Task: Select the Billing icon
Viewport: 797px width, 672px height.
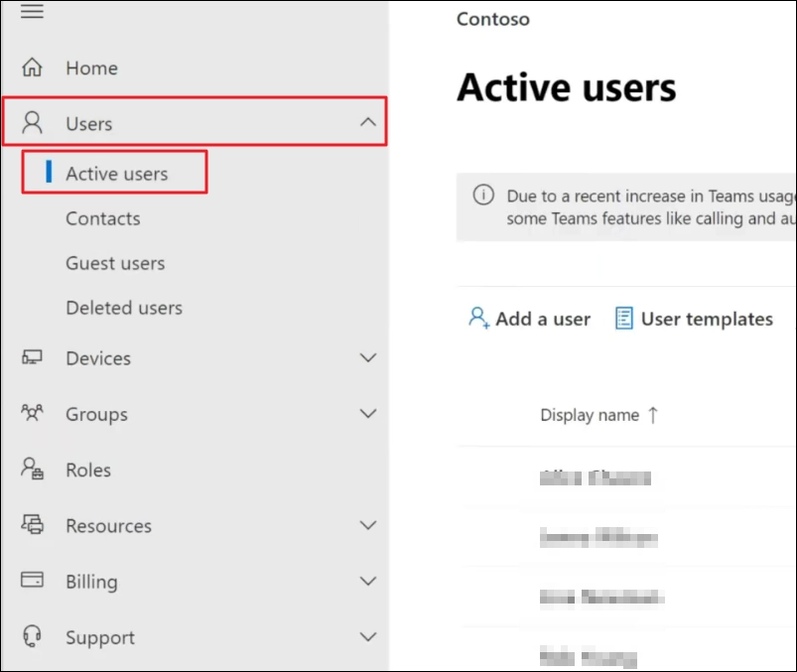Action: 30,582
